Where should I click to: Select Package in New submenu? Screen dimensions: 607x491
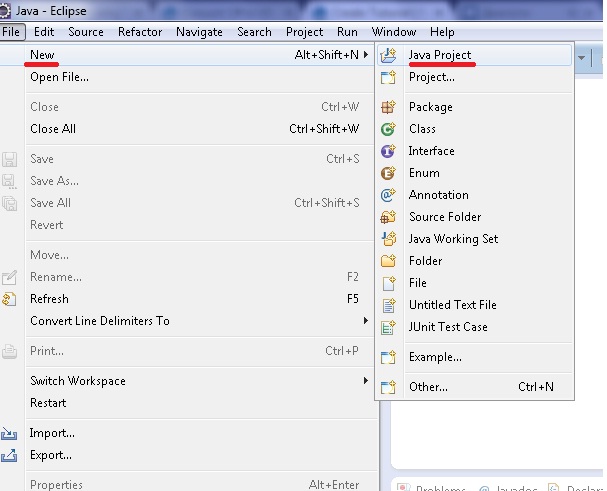coord(475,107)
